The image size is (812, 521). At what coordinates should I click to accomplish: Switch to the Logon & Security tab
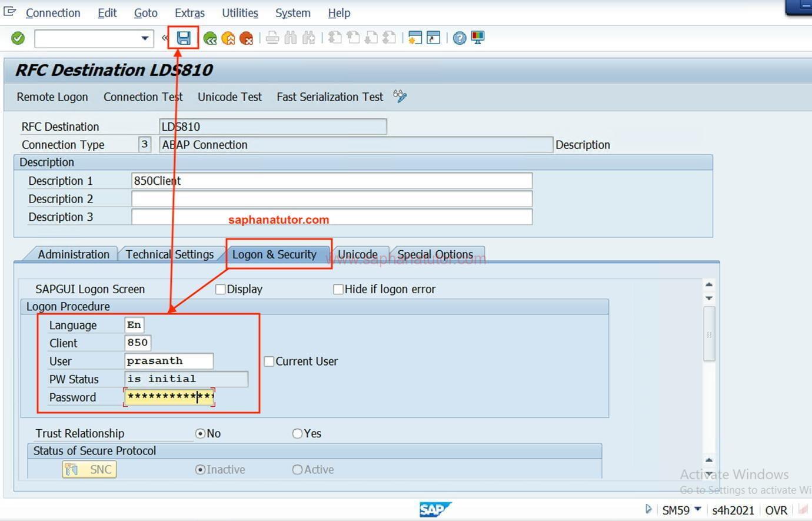pos(274,254)
